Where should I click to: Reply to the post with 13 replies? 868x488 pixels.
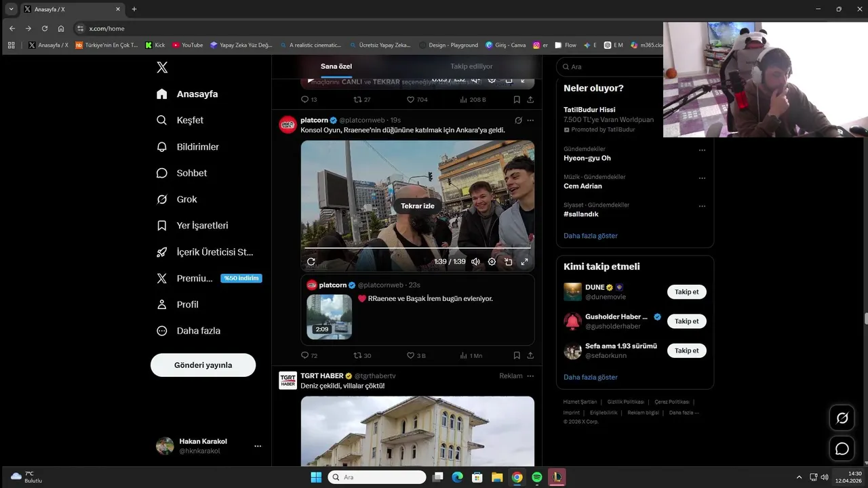coord(309,100)
